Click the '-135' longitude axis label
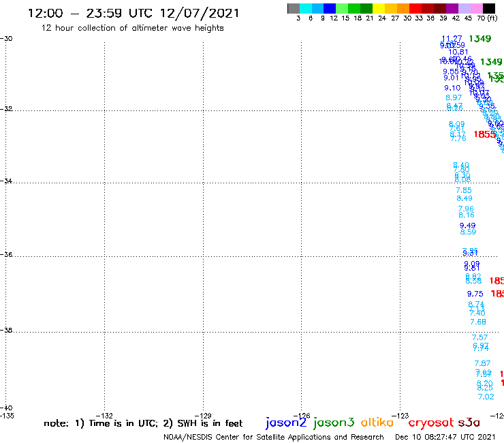Screen dimensions: 504x443 (7, 416)
